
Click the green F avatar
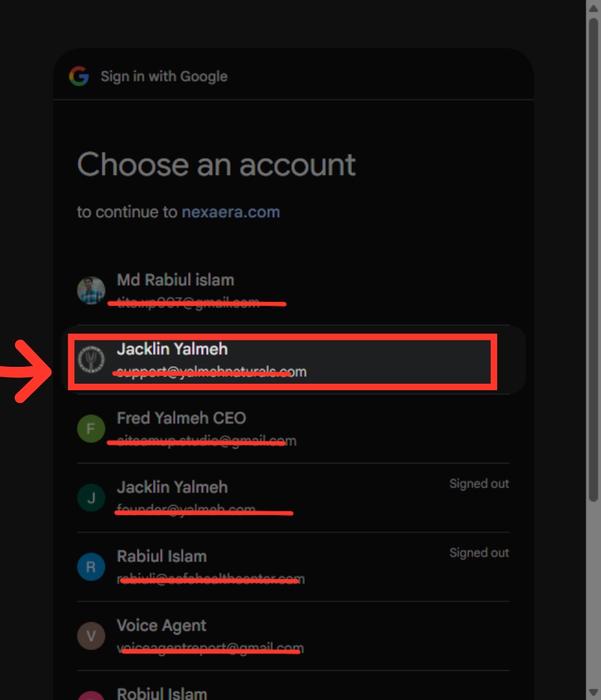(91, 428)
